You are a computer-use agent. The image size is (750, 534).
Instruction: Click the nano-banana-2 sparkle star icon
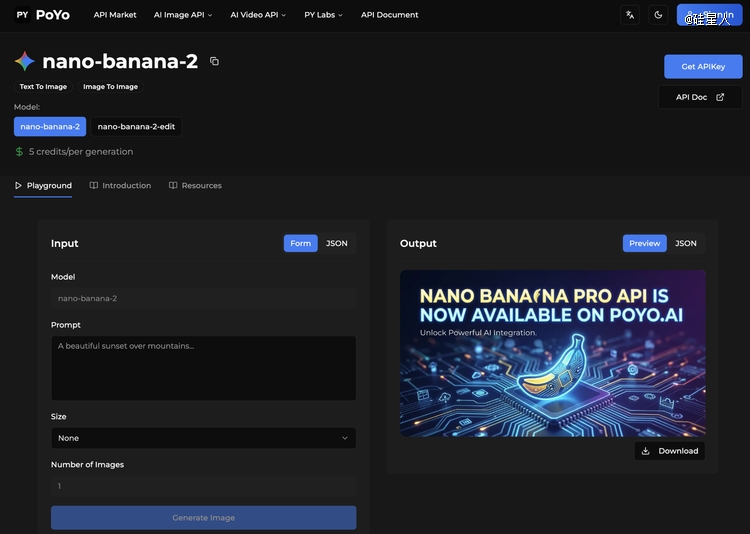pos(25,61)
